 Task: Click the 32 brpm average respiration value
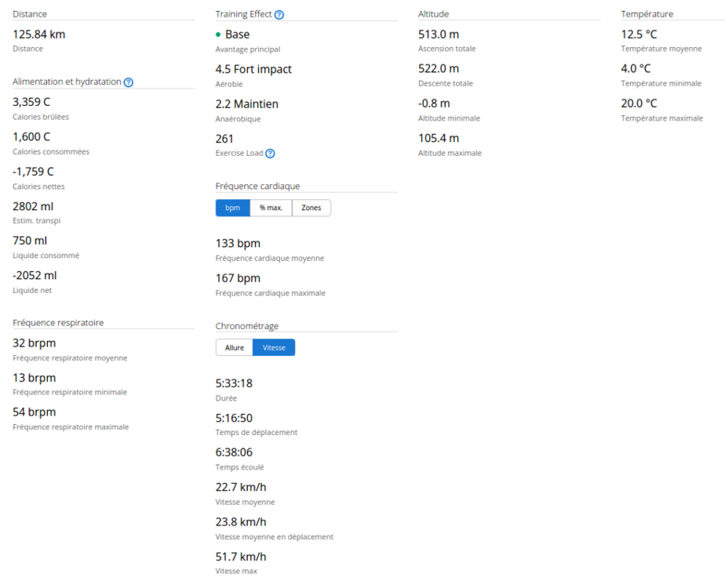click(34, 343)
